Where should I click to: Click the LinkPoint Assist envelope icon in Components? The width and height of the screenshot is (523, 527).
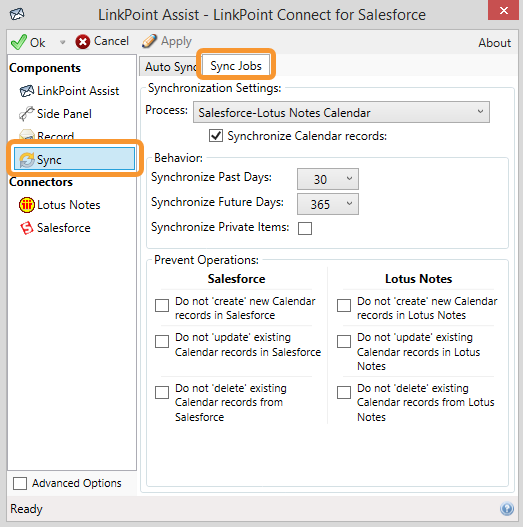[x=27, y=91]
